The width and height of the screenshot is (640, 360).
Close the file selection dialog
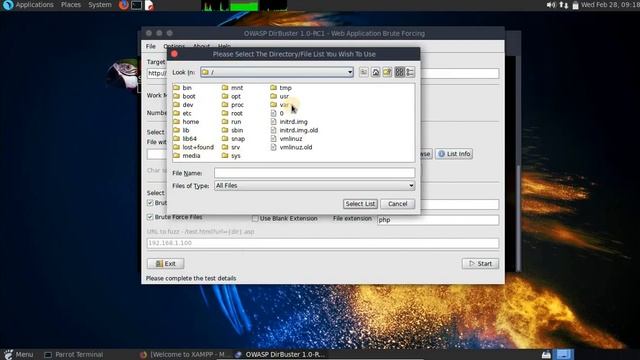pyautogui.click(x=174, y=54)
